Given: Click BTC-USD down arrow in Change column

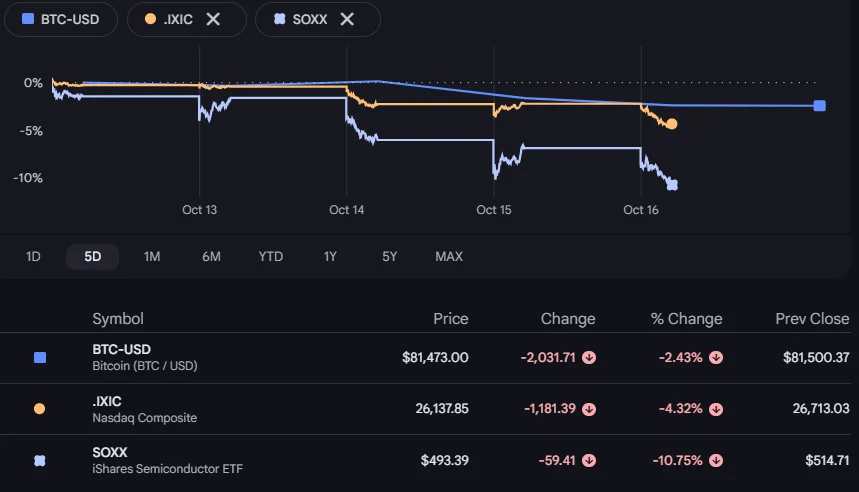Looking at the screenshot, I should coord(589,358).
